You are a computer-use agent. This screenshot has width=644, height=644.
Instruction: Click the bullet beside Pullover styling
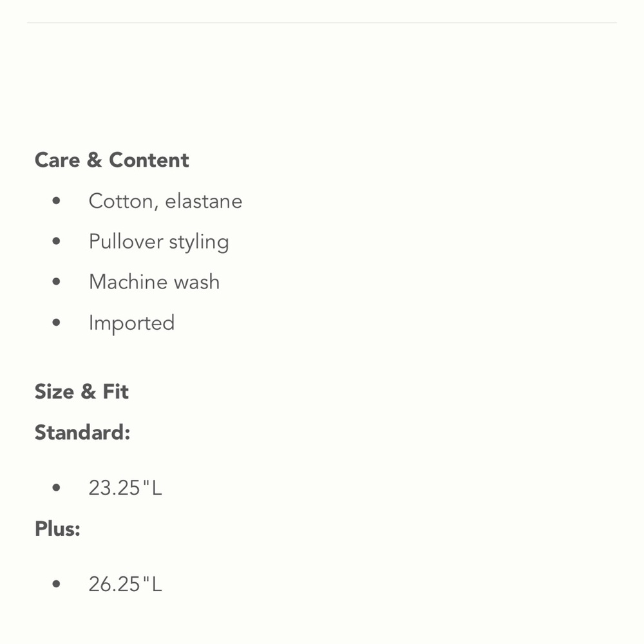(x=57, y=241)
